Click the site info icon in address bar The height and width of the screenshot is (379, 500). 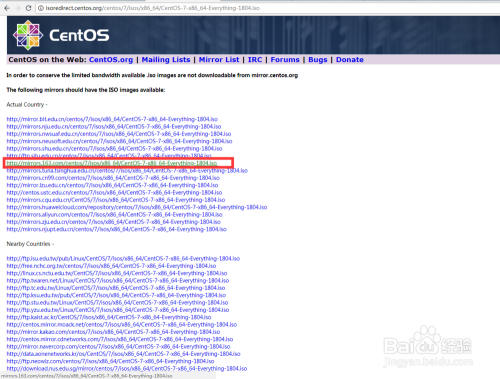pyautogui.click(x=41, y=8)
